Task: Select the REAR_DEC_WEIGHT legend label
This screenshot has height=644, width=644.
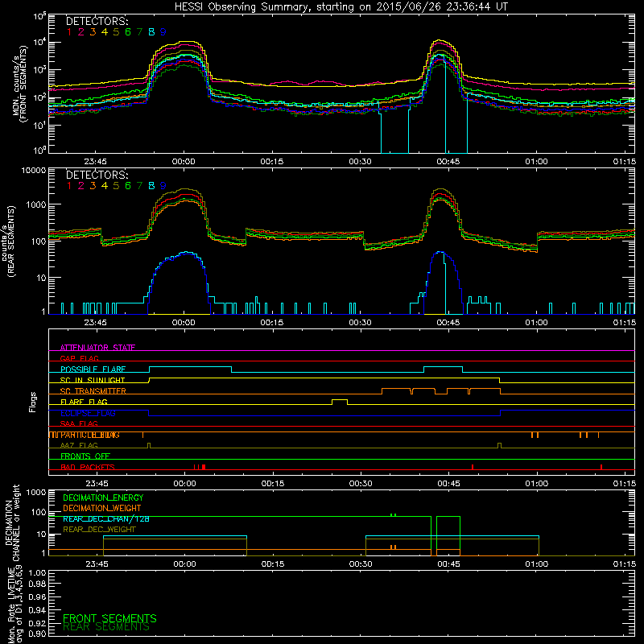Action: click(x=99, y=530)
